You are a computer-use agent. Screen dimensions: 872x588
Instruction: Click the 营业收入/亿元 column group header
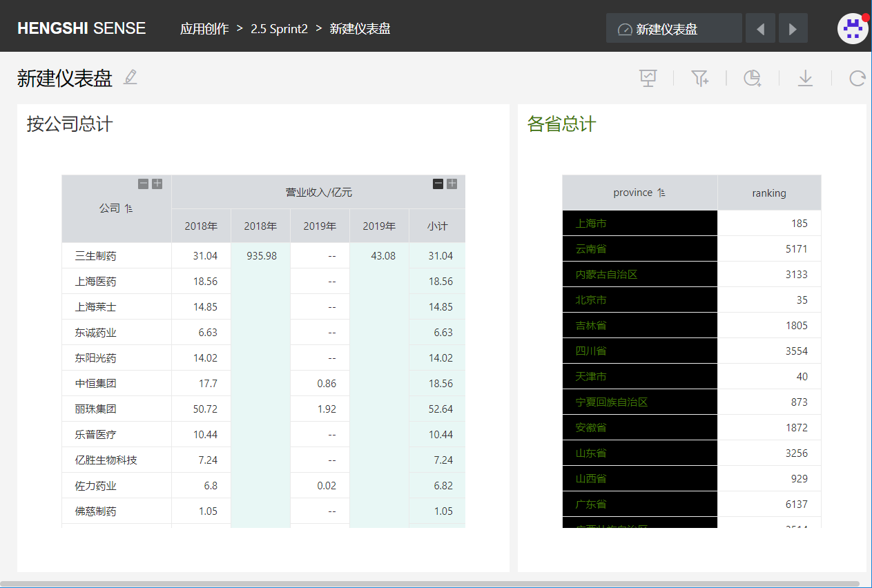pos(319,192)
